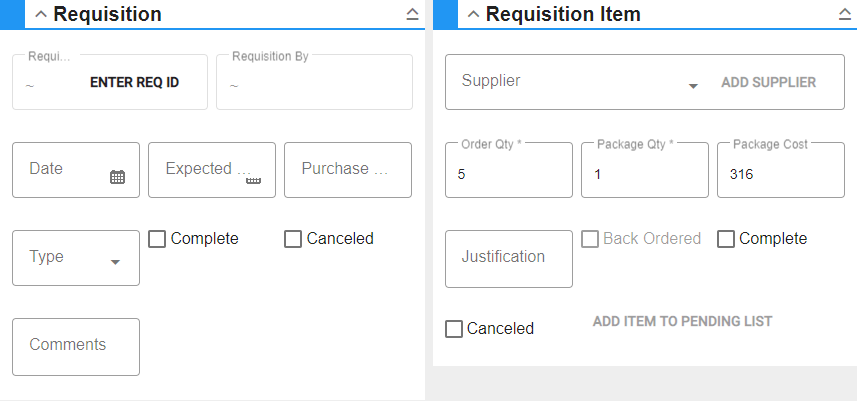This screenshot has width=857, height=401.
Task: Toggle the Back Ordered checkbox
Action: 590,239
